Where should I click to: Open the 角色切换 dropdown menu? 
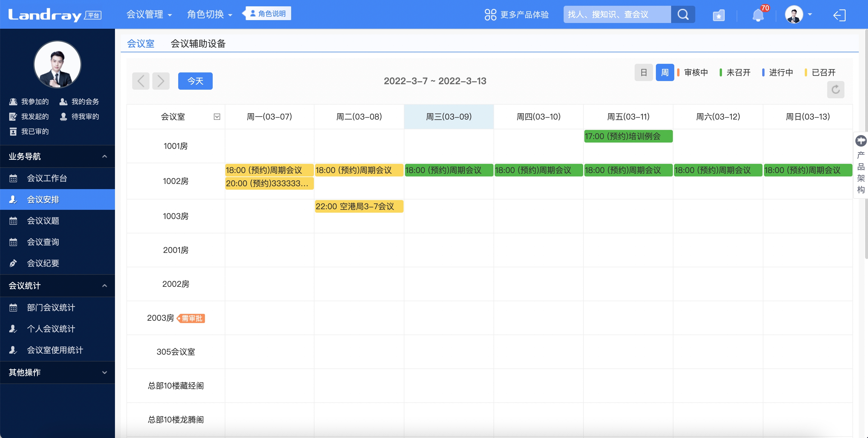(x=210, y=14)
